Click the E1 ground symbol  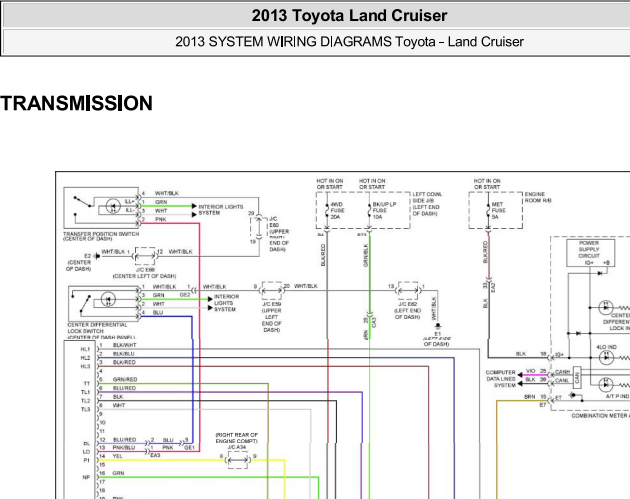point(438,326)
